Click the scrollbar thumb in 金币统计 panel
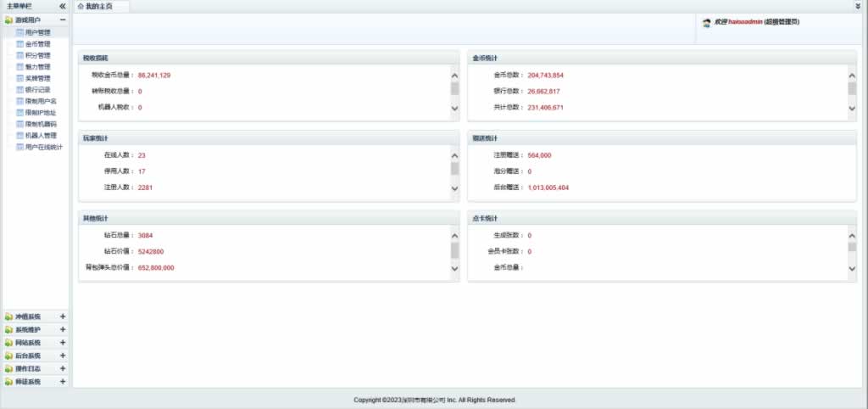Image resolution: width=868 pixels, height=409 pixels. click(x=852, y=88)
